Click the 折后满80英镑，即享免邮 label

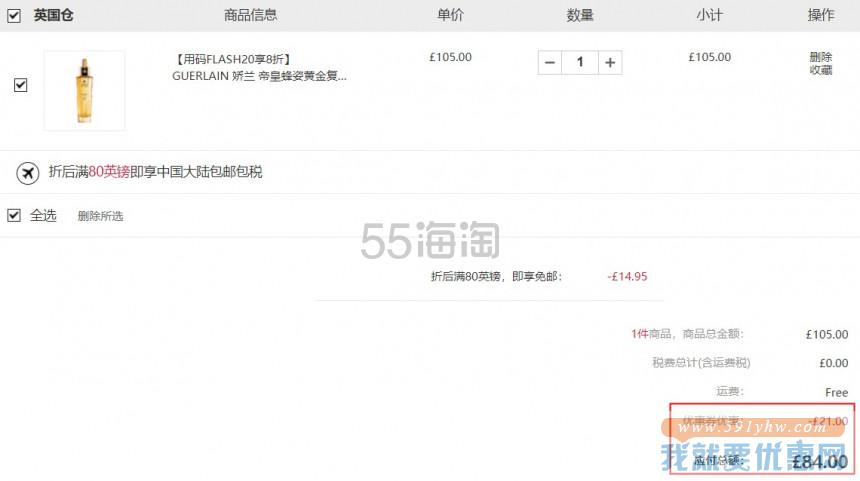(496, 276)
